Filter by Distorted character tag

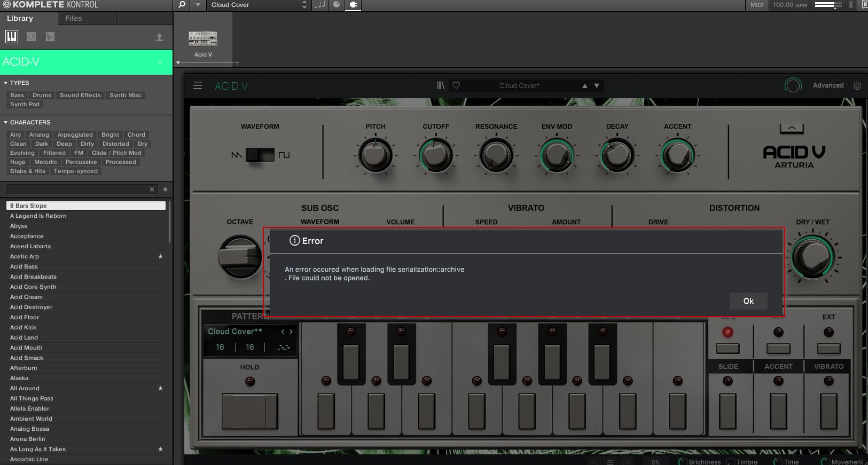(x=116, y=144)
